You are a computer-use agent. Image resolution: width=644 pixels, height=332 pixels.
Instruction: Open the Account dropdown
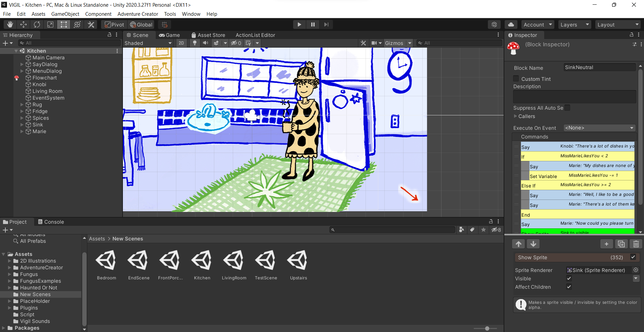click(538, 24)
